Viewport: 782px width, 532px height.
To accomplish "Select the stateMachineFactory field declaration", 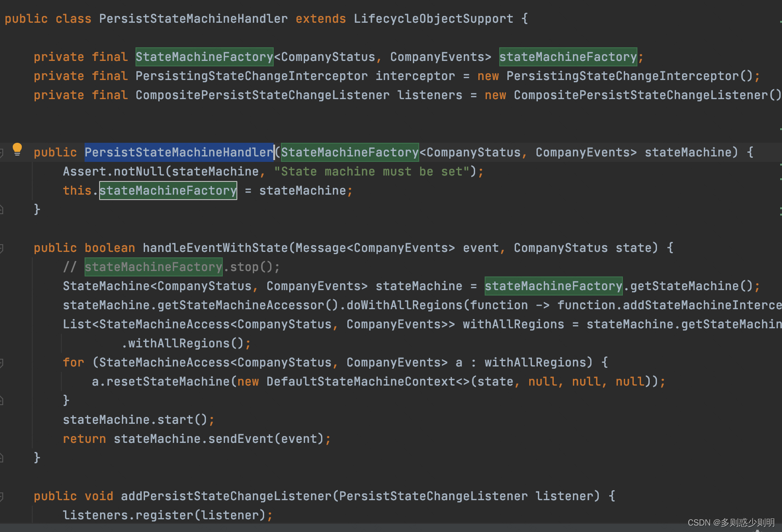I will pos(568,56).
